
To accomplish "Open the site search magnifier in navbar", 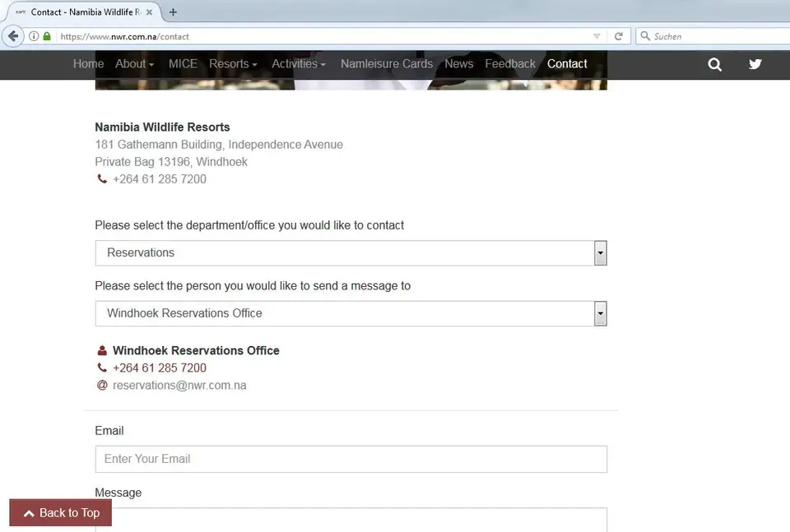I will pyautogui.click(x=714, y=64).
